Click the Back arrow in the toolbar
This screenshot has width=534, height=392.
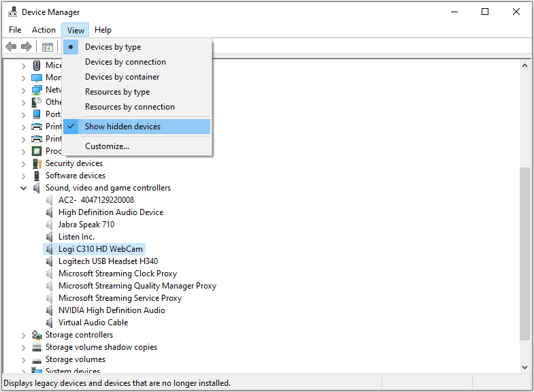[x=11, y=47]
